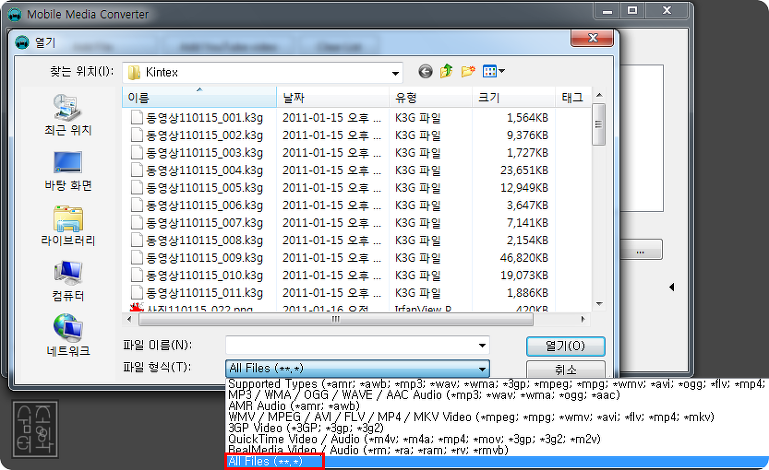The width and height of the screenshot is (769, 470).
Task: Select file 동영상110115_010.k3g
Action: (x=205, y=275)
